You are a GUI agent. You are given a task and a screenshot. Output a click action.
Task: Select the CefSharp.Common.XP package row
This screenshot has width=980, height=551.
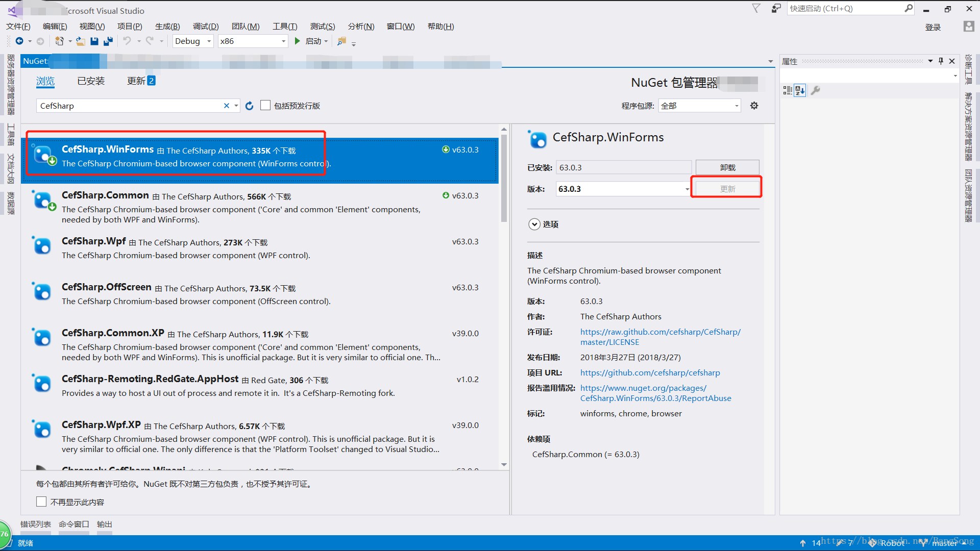pos(259,345)
